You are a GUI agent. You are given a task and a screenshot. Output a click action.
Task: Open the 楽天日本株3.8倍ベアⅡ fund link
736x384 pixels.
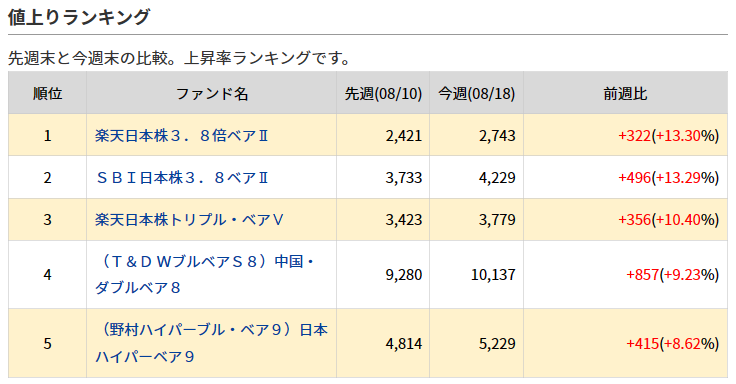(181, 136)
